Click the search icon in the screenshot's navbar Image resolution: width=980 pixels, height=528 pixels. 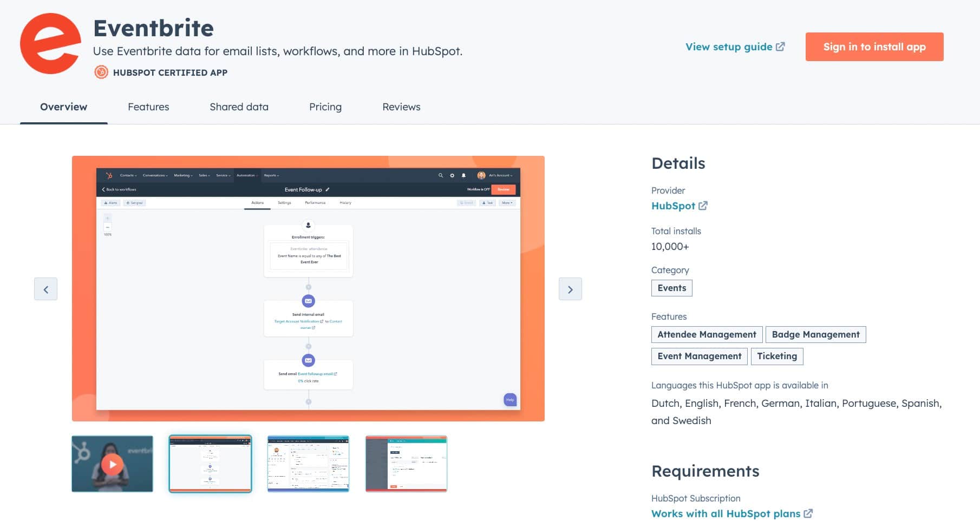click(x=441, y=175)
